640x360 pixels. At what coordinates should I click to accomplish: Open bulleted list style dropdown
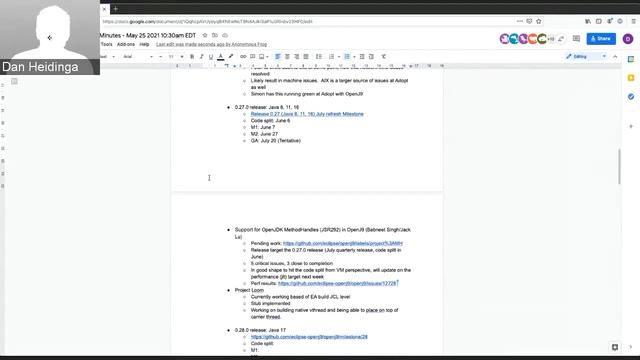coord(354,57)
